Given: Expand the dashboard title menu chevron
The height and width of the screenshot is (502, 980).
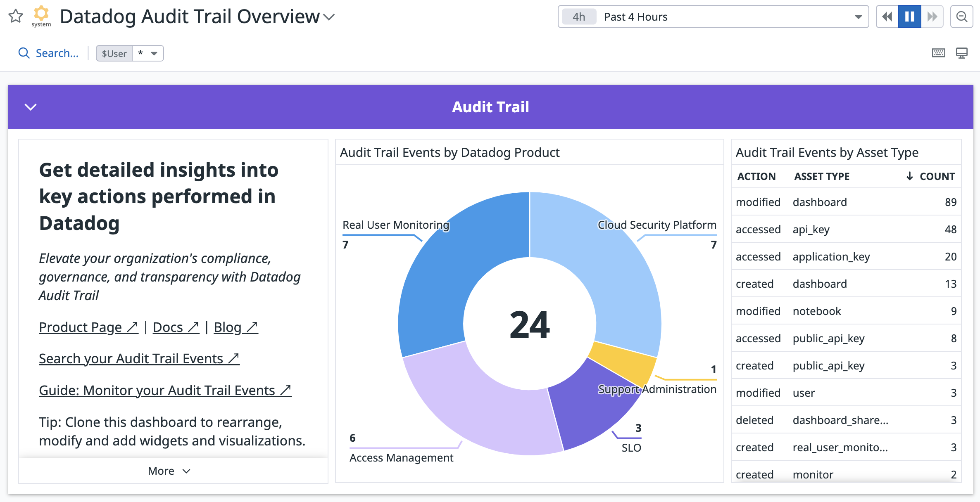Looking at the screenshot, I should pos(329,17).
